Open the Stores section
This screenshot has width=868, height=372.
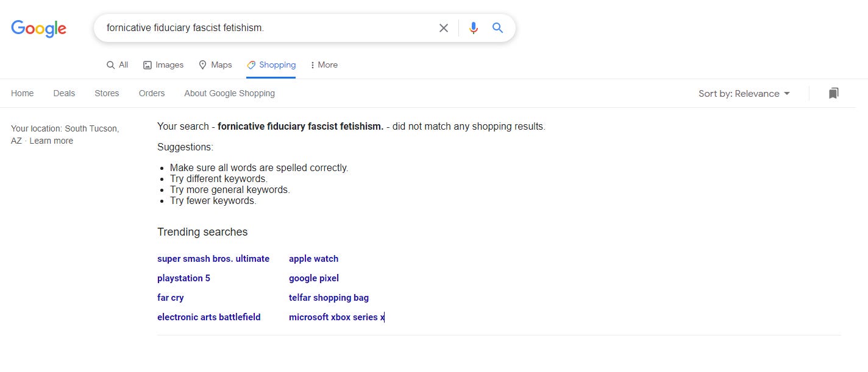pos(107,93)
